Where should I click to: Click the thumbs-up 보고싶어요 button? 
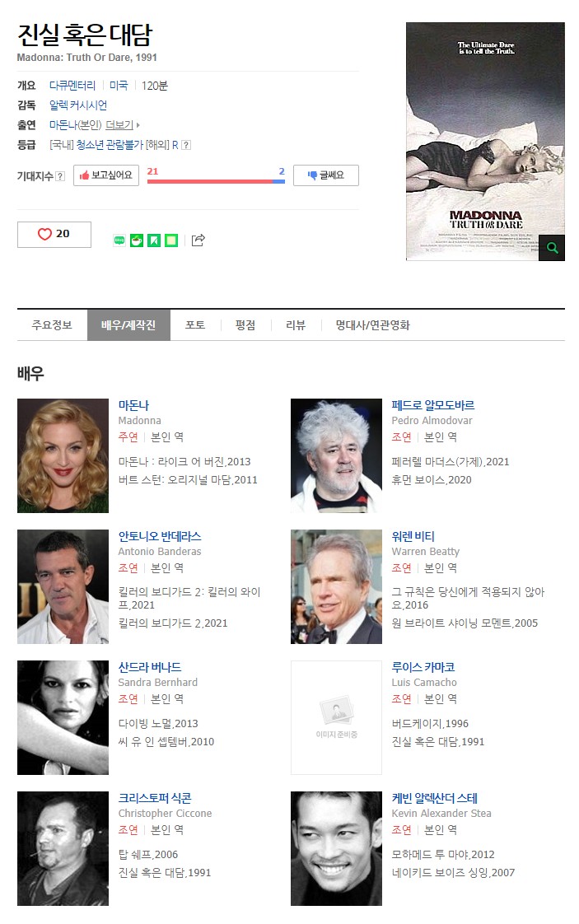[x=106, y=175]
